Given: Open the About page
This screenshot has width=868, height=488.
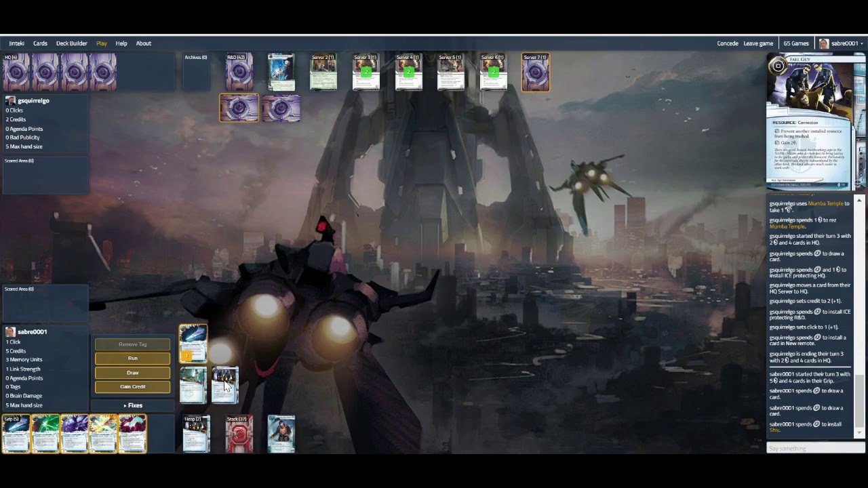Looking at the screenshot, I should click(144, 43).
